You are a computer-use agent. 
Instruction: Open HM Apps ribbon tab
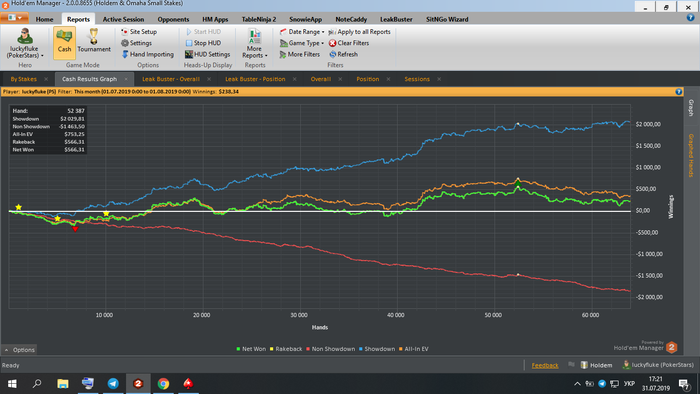click(215, 19)
